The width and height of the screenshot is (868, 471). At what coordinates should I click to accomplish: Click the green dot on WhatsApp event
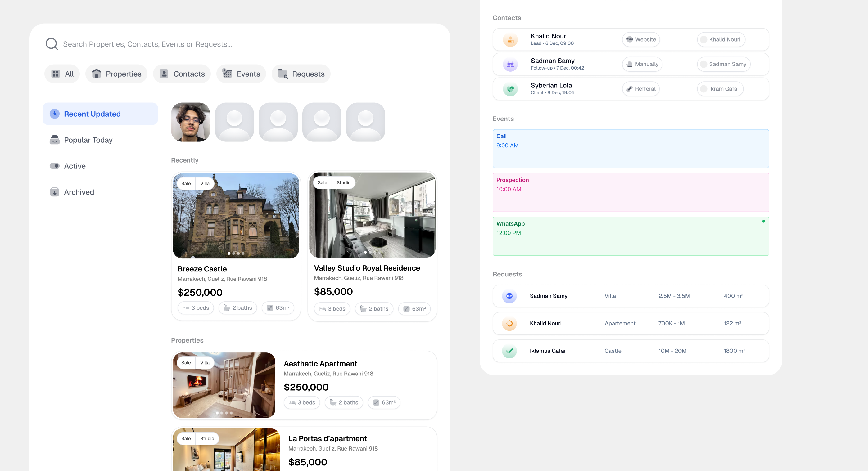pyautogui.click(x=764, y=221)
